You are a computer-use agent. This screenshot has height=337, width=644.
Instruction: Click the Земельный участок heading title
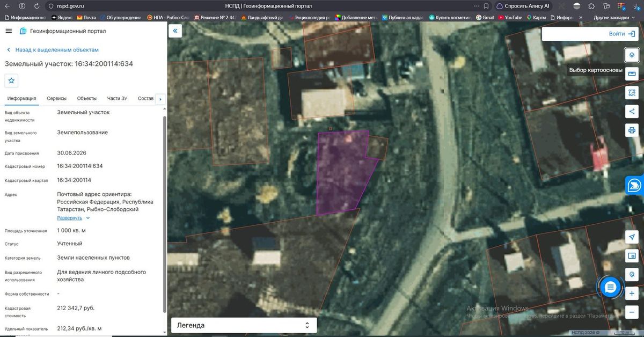pos(69,64)
